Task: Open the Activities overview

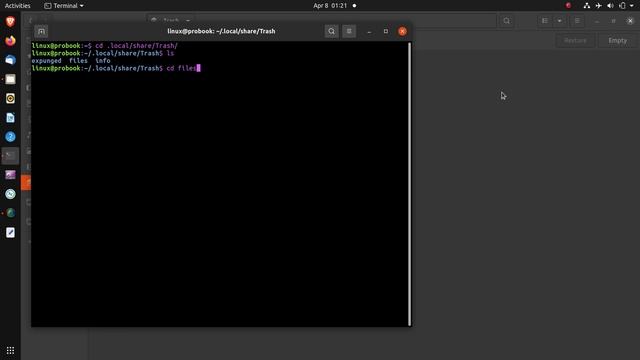Action: 18,6
